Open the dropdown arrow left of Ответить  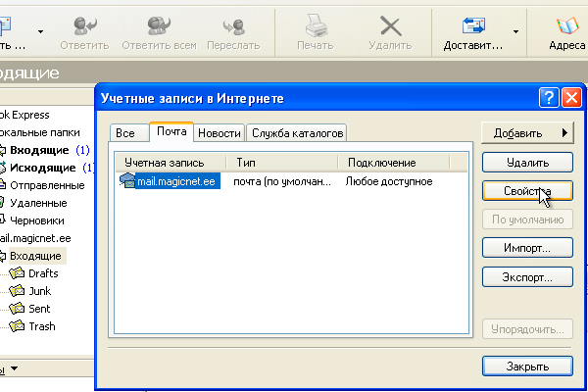pos(40,31)
